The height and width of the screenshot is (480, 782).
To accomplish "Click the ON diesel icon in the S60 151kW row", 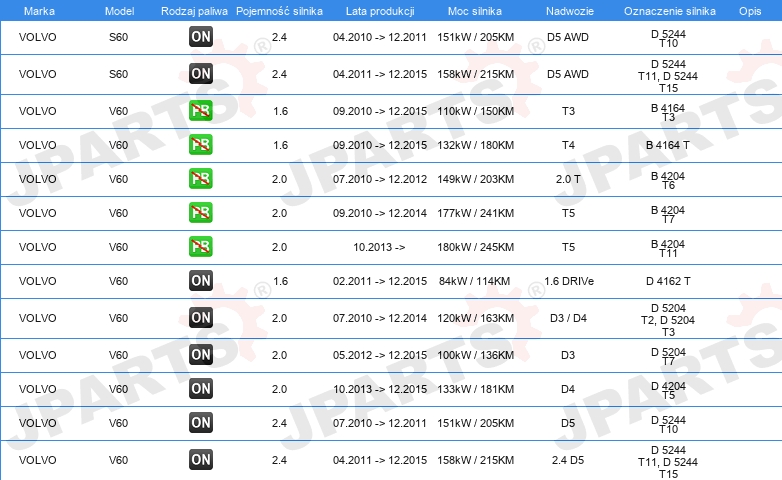I will pyautogui.click(x=201, y=36).
